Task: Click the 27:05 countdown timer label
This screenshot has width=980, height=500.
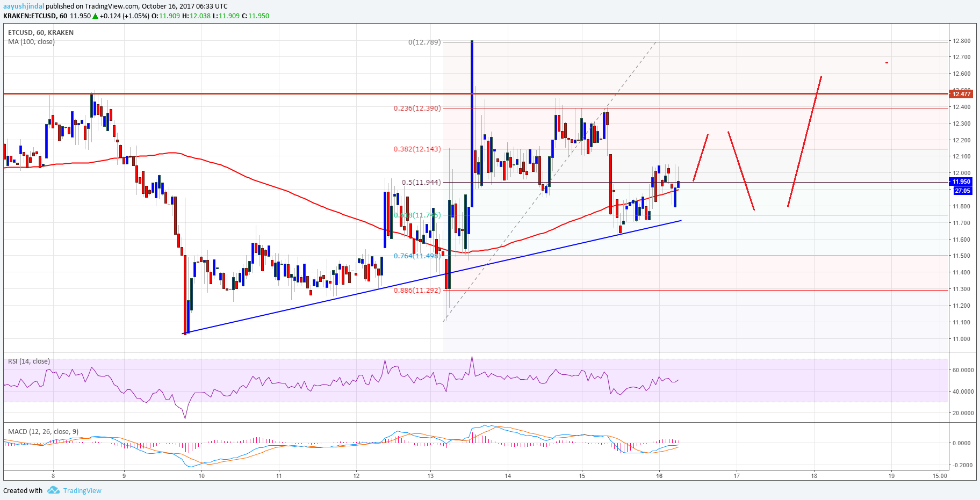Action: click(x=962, y=191)
